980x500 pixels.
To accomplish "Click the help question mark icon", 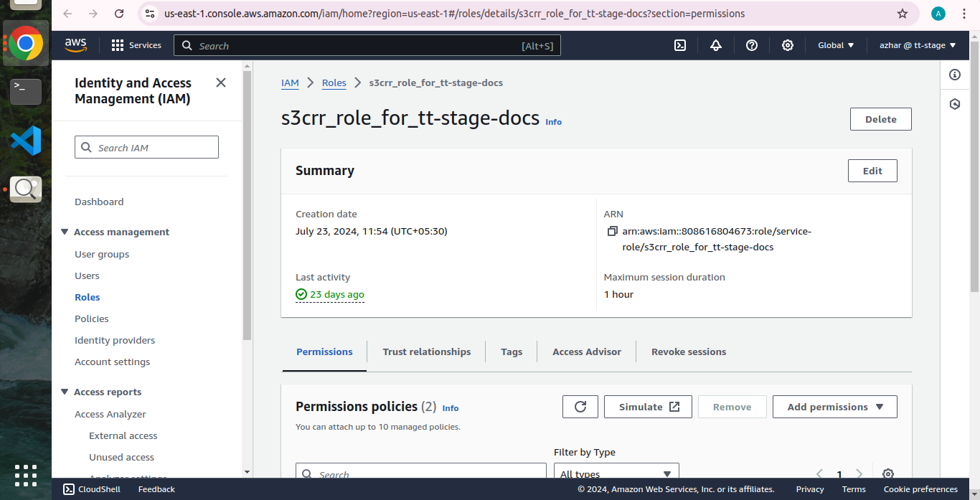I will click(x=752, y=45).
